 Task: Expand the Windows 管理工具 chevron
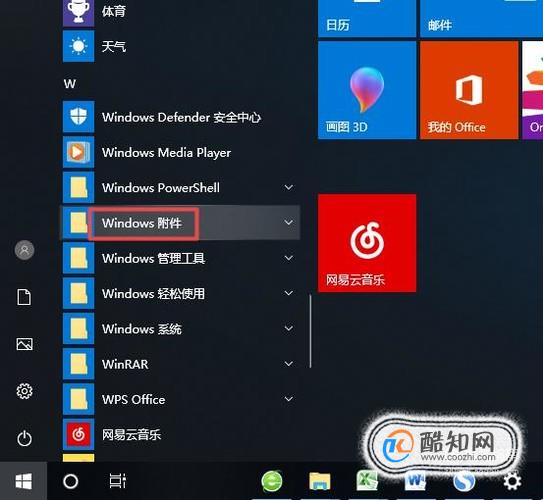point(288,258)
